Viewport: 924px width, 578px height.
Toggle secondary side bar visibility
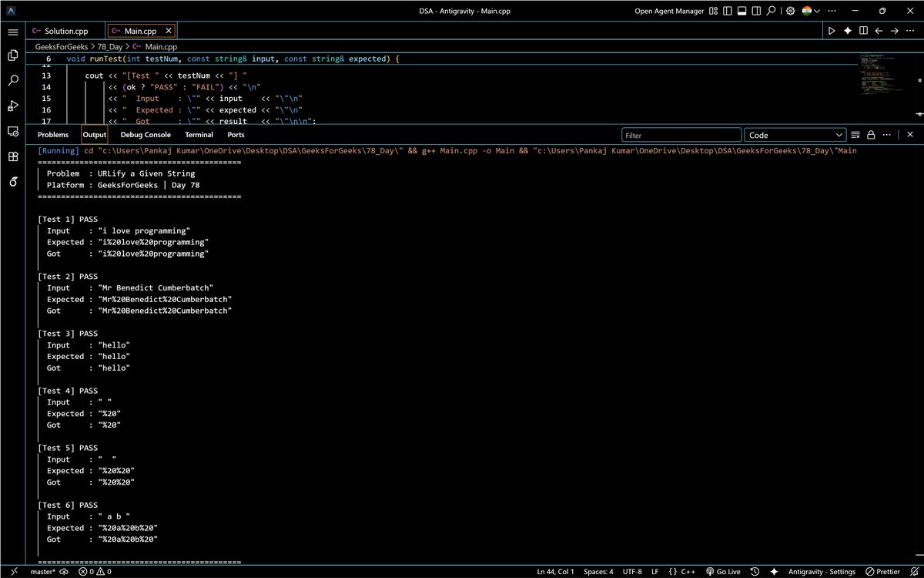coord(756,11)
